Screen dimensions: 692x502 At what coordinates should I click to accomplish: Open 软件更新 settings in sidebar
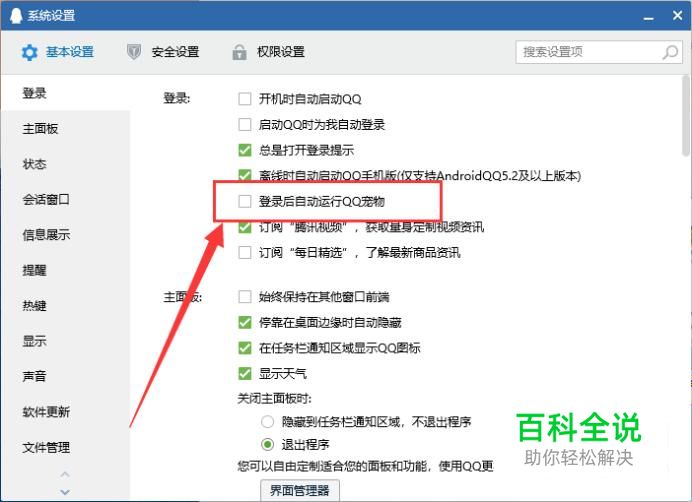65,412
